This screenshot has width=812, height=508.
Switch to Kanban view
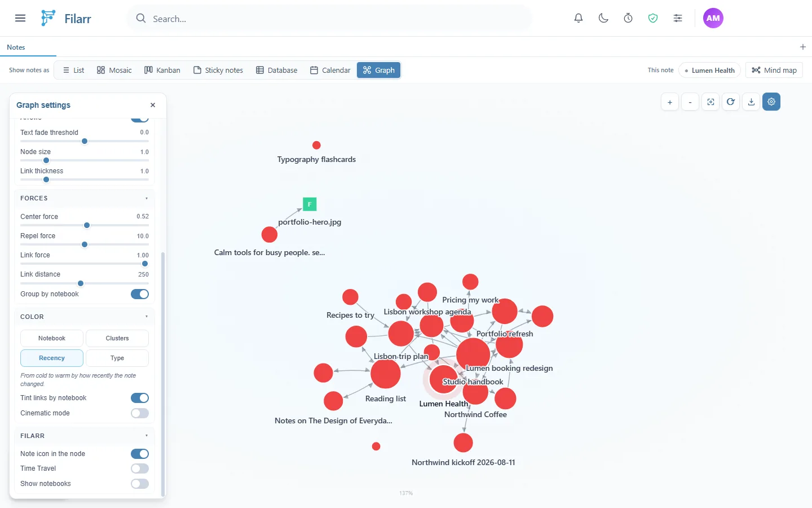pos(162,70)
